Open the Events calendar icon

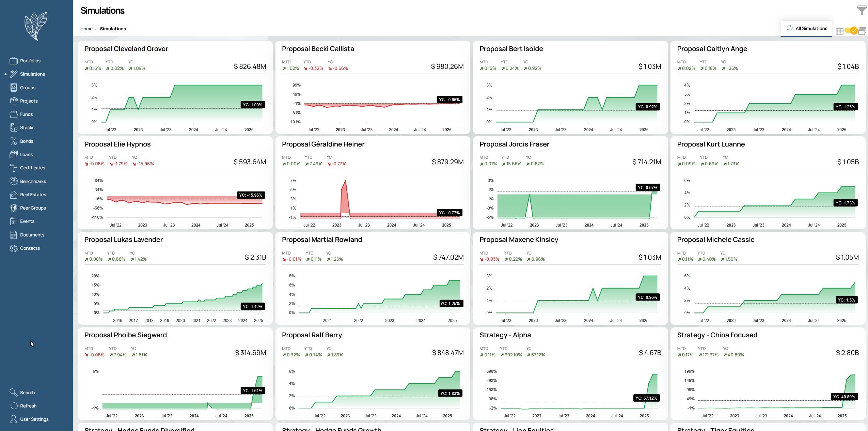tap(14, 221)
